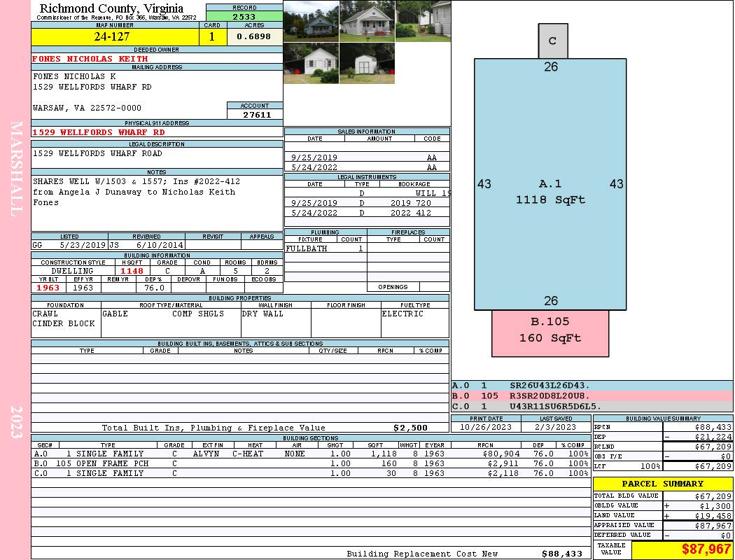Click the green record number 2533

[244, 16]
